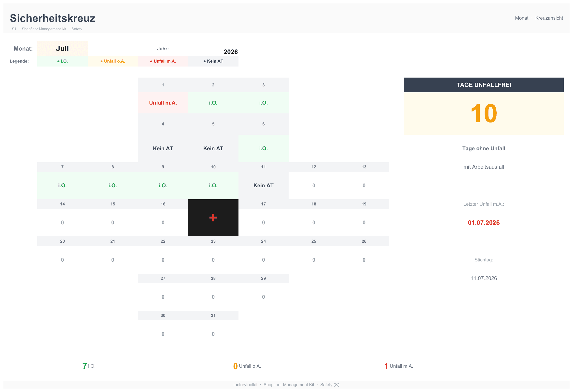Open the Kreuzansicht view link
573x392 pixels.
point(549,18)
